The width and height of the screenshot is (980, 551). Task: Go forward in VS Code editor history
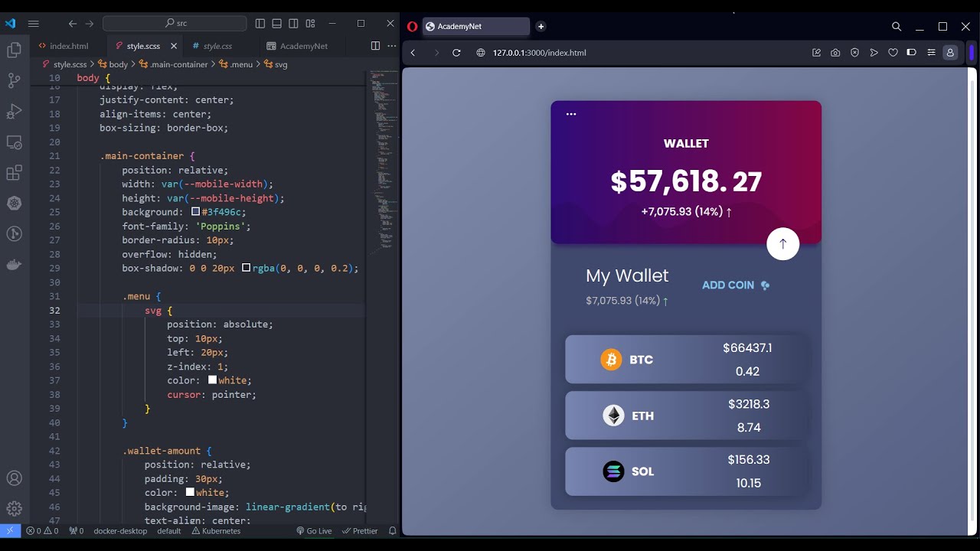(x=90, y=24)
